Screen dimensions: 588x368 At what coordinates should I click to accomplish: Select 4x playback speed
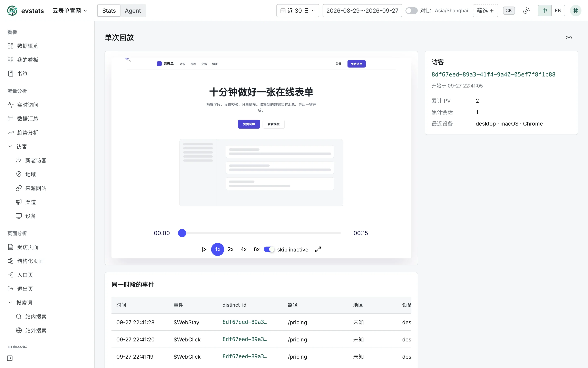point(243,249)
